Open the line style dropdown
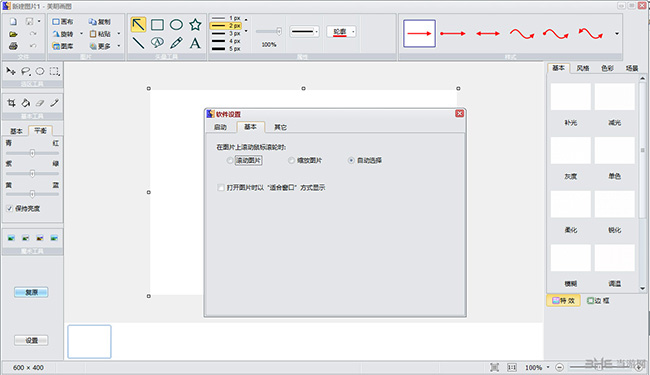The height and width of the screenshot is (375, 650). pos(317,31)
